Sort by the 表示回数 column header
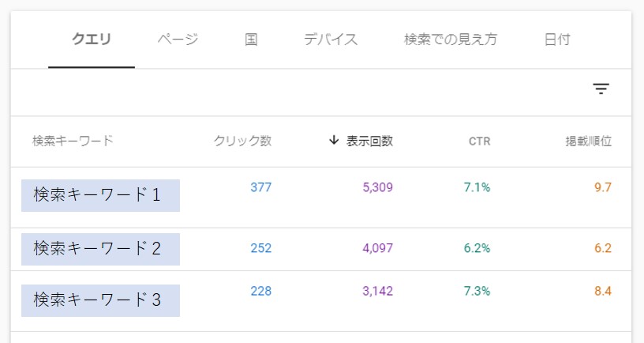Screen dimensions: 644x343 (x=369, y=141)
